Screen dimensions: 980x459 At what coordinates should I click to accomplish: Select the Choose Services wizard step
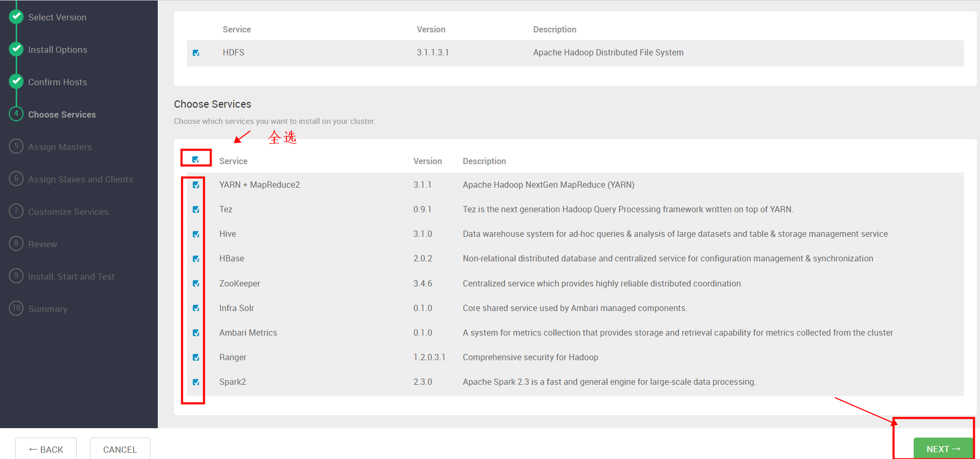click(x=62, y=114)
